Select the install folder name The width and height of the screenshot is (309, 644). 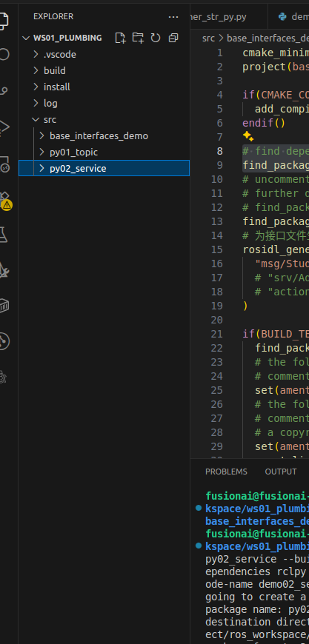[57, 87]
